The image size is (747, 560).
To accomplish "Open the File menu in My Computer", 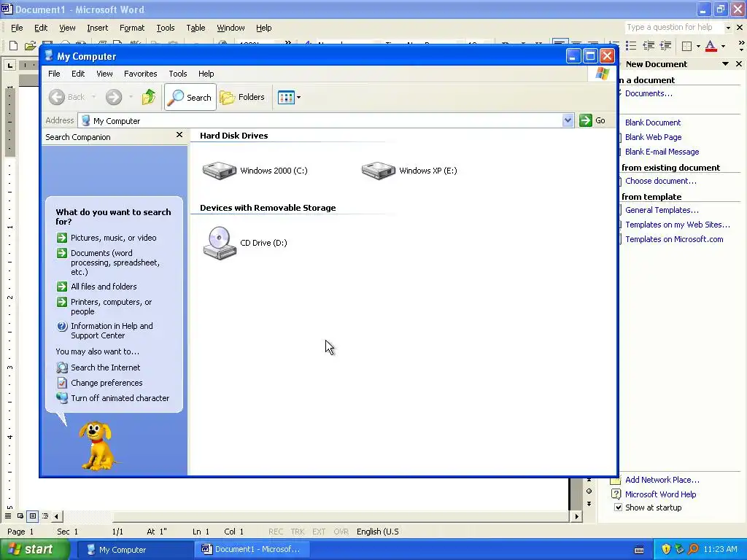I will 54,74.
